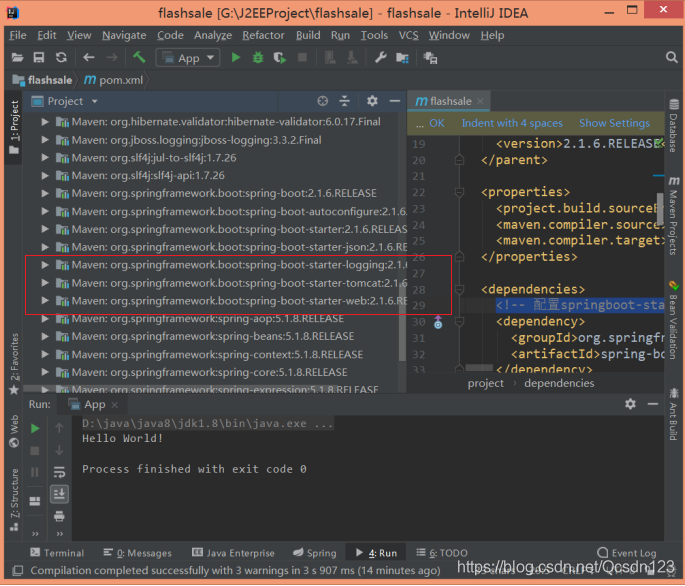
Task: Click OK in the indent notification
Action: (x=436, y=123)
